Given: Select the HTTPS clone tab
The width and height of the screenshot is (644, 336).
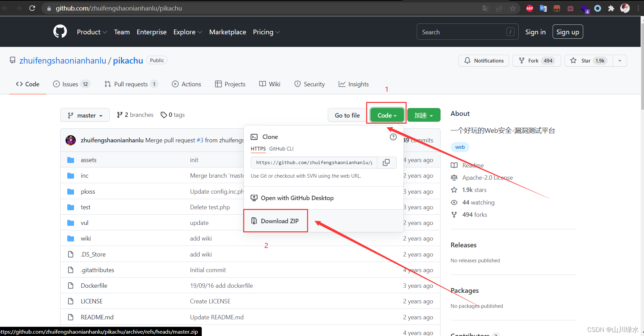Looking at the screenshot, I should 258,148.
